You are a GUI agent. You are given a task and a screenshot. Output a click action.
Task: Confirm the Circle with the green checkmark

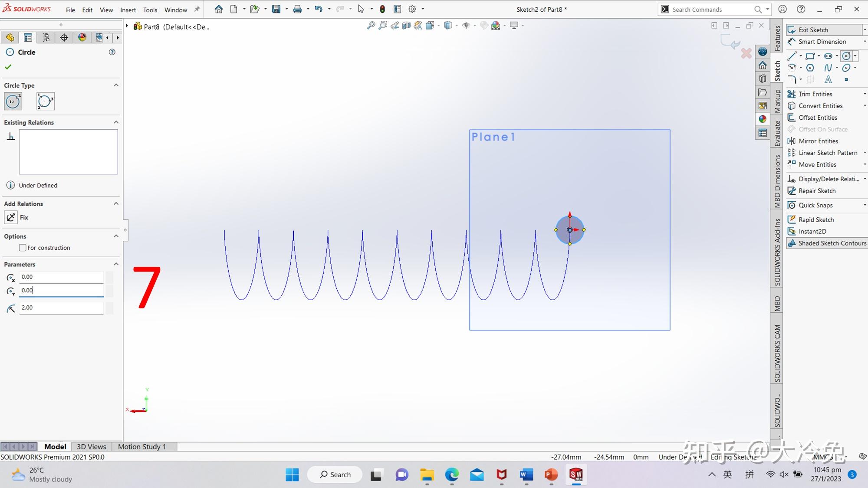tap(8, 67)
